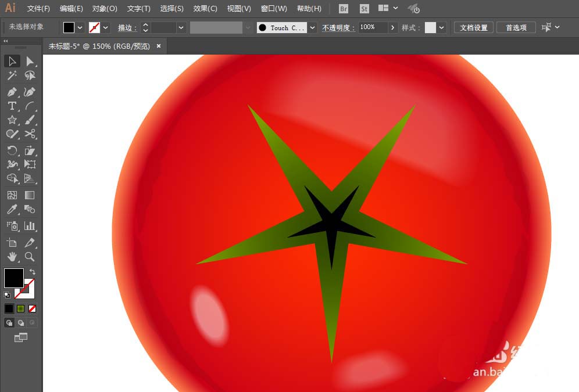Close the 未标题-5* document tab

point(159,46)
